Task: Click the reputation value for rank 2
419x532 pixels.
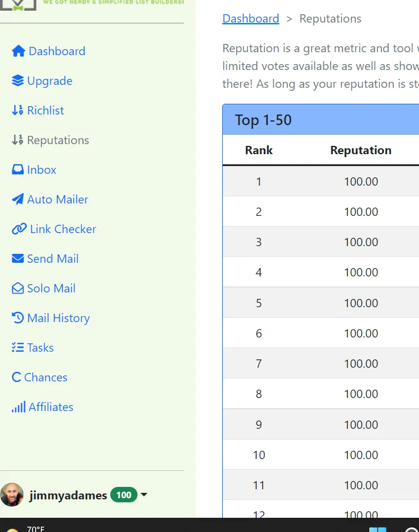Action: coord(361,212)
